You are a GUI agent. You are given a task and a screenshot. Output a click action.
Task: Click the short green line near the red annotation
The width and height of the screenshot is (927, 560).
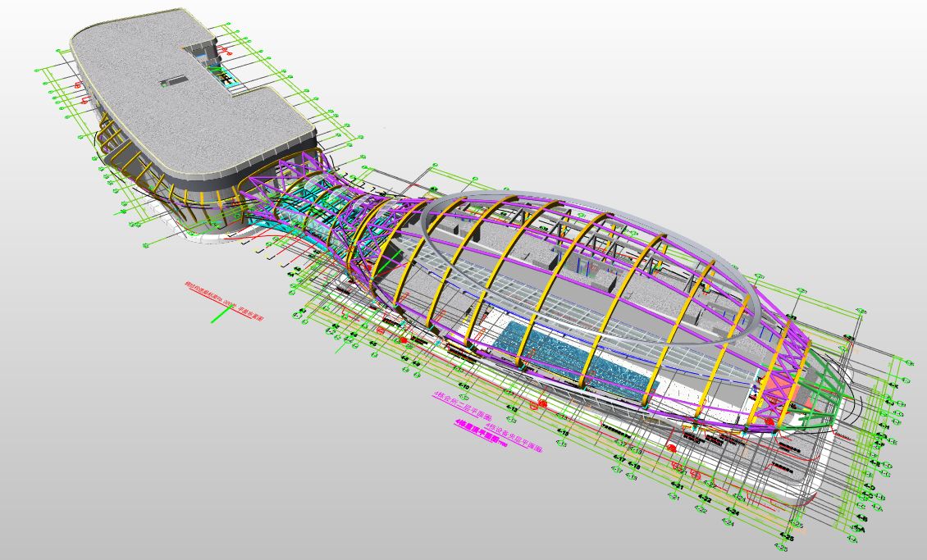223,314
